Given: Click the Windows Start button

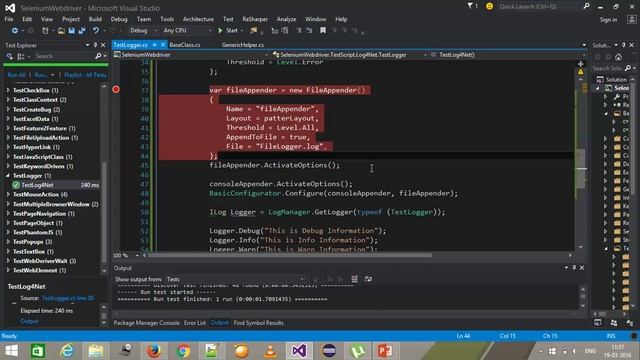Looking at the screenshot, I should click(11, 351).
